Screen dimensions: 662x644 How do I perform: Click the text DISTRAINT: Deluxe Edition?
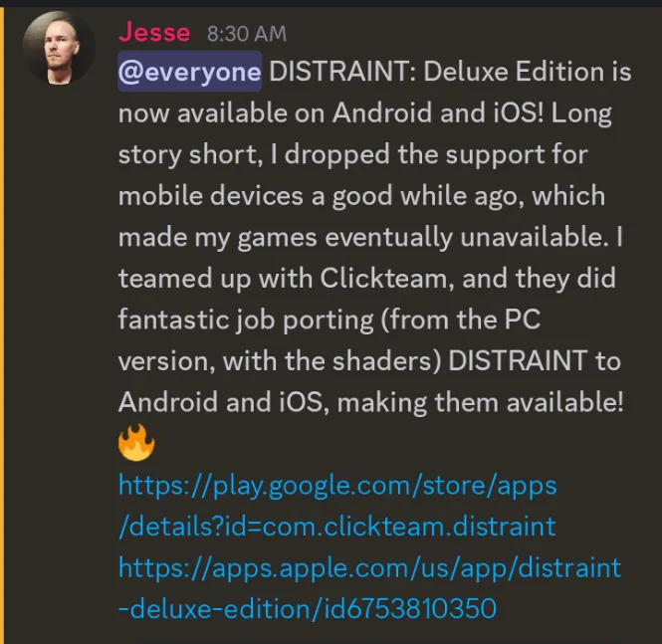(x=437, y=72)
